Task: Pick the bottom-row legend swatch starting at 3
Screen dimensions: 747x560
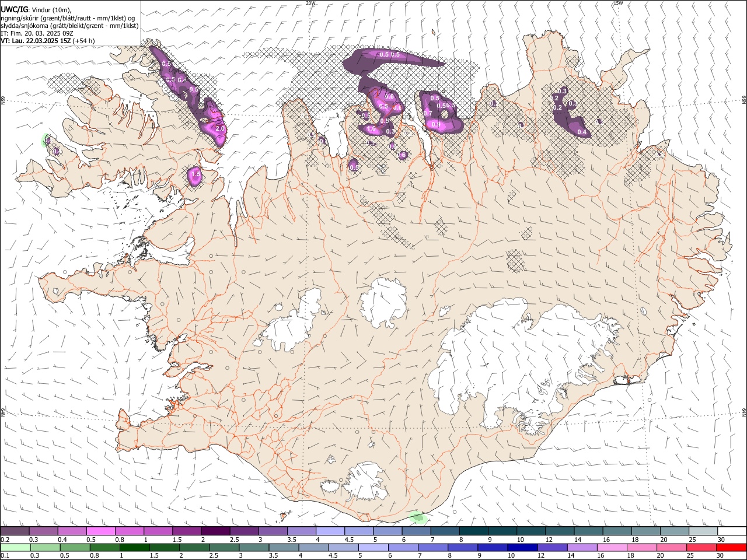Action: pyautogui.click(x=253, y=547)
